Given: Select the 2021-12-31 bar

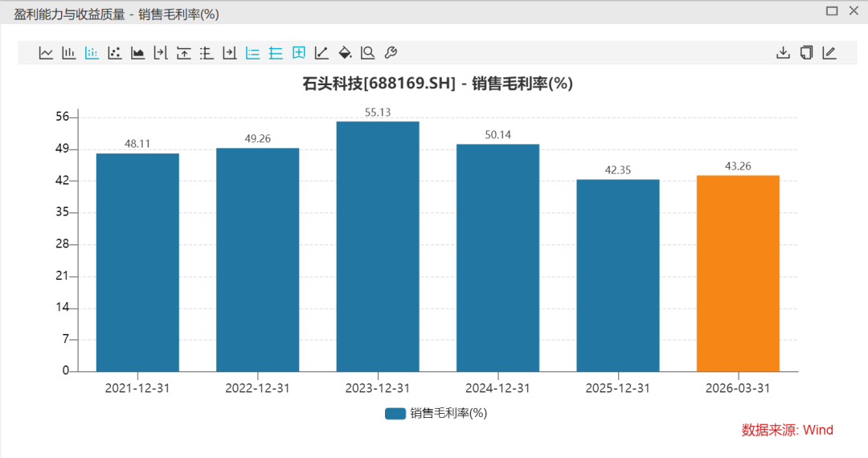Looking at the screenshot, I should point(138,263).
